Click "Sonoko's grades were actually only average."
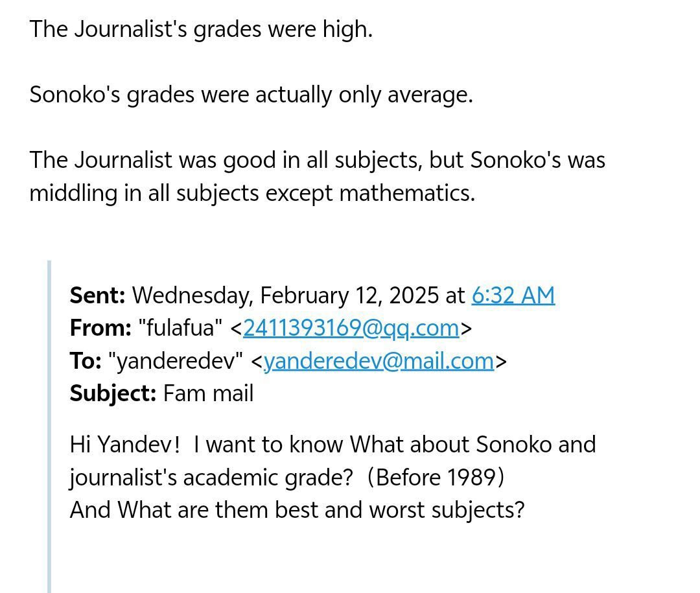 (x=251, y=95)
